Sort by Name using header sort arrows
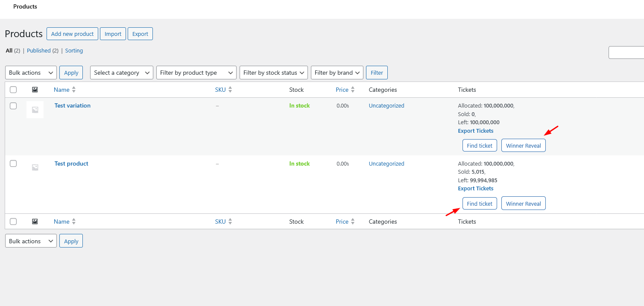This screenshot has width=644, height=306. click(74, 90)
